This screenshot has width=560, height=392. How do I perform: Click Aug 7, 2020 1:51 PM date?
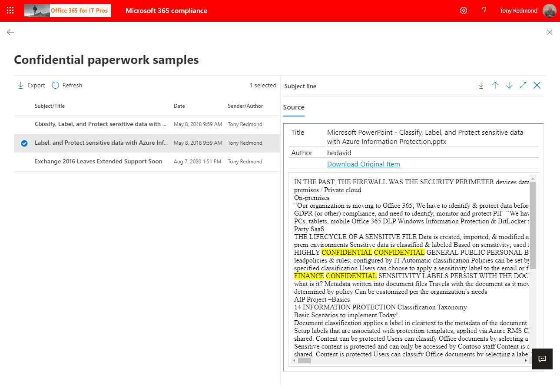(x=197, y=162)
